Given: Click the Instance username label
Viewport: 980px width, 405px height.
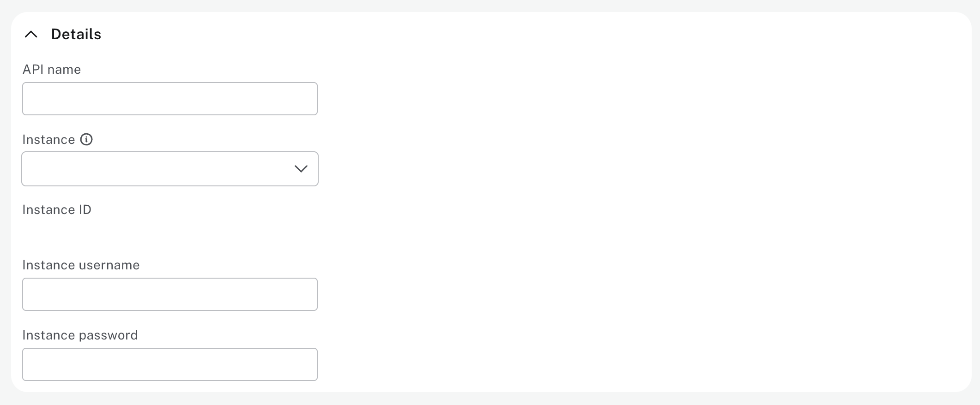Looking at the screenshot, I should (81, 265).
